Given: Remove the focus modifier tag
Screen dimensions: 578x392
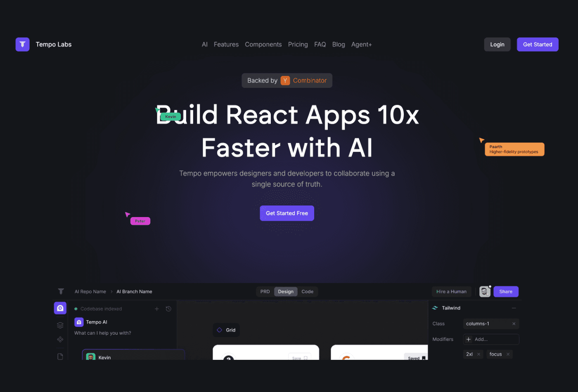Looking at the screenshot, I should point(508,354).
